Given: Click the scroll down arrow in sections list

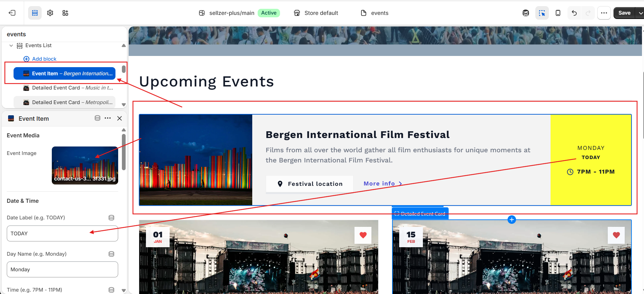Looking at the screenshot, I should pyautogui.click(x=124, y=105).
